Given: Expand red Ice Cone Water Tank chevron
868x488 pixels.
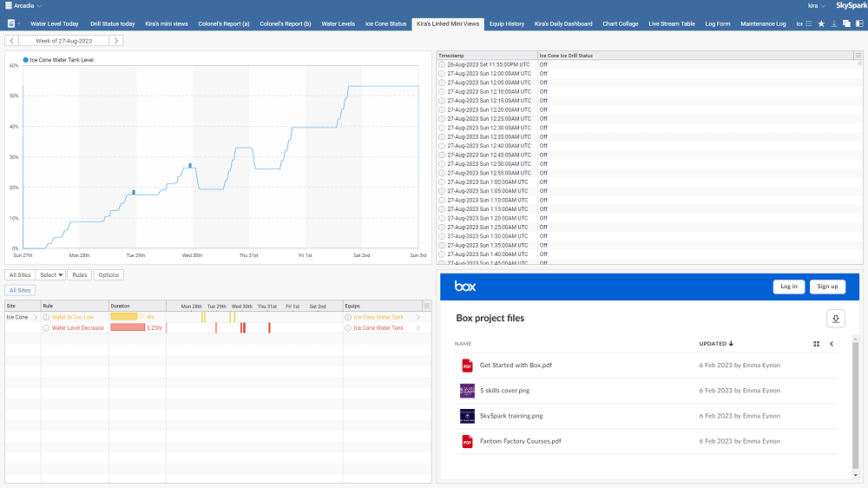Looking at the screenshot, I should [x=418, y=328].
